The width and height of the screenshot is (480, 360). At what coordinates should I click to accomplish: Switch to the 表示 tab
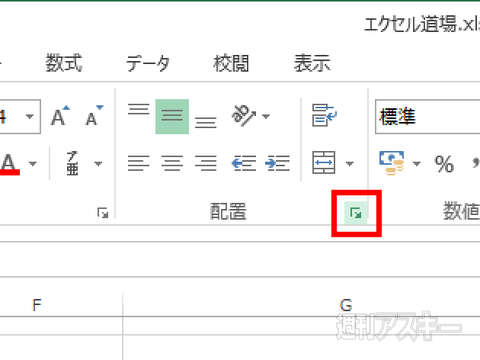pos(312,63)
